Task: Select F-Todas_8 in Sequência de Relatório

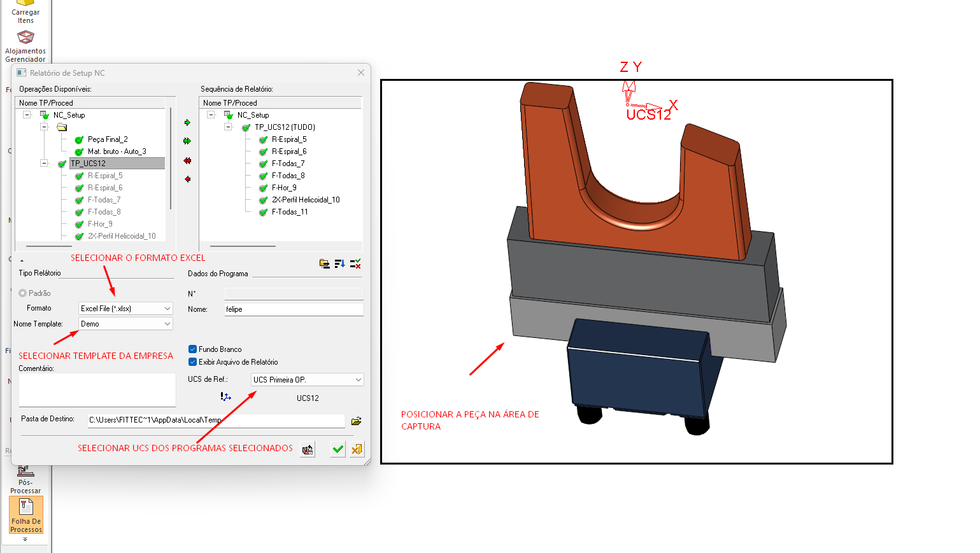Action: [x=288, y=176]
